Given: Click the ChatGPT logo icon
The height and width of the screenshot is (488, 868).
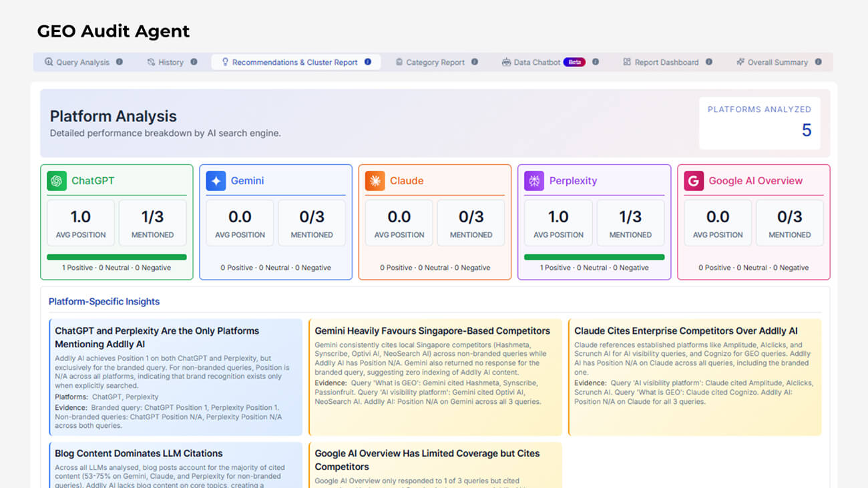Looking at the screenshot, I should pyautogui.click(x=57, y=181).
